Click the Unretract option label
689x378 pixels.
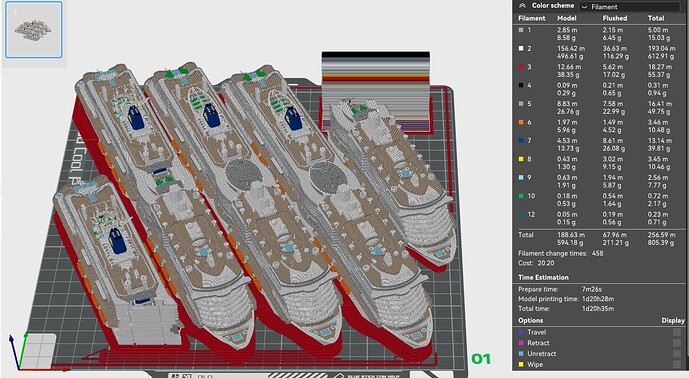click(542, 354)
